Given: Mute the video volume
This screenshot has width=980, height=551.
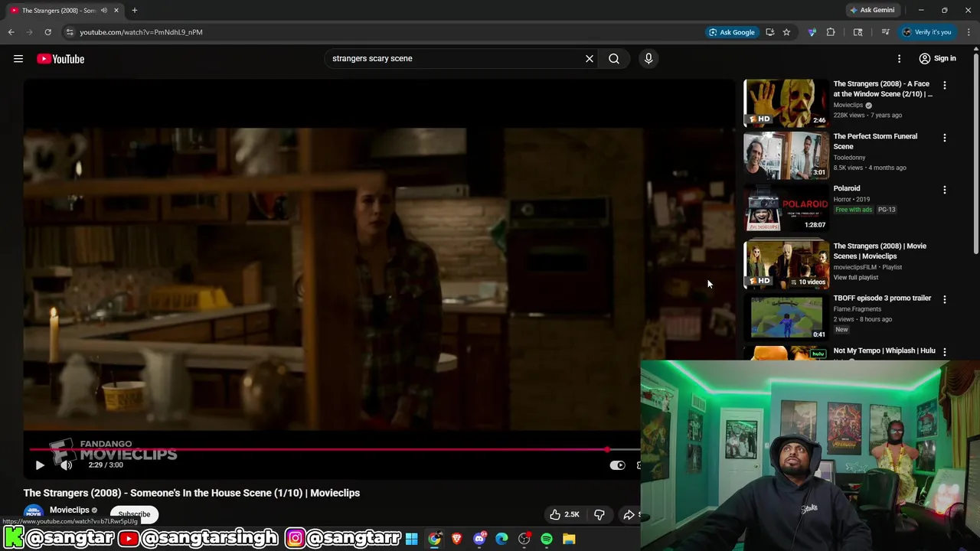Looking at the screenshot, I should coord(66,465).
